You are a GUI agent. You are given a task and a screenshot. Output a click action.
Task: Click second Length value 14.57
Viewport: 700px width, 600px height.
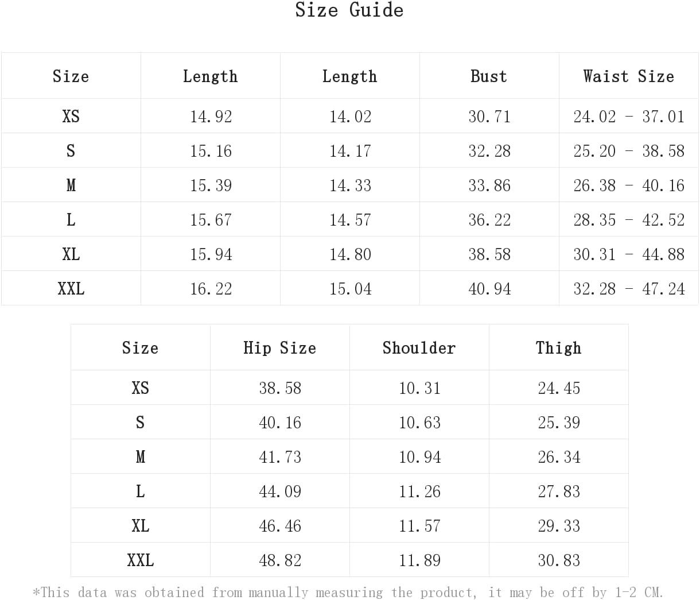click(350, 220)
